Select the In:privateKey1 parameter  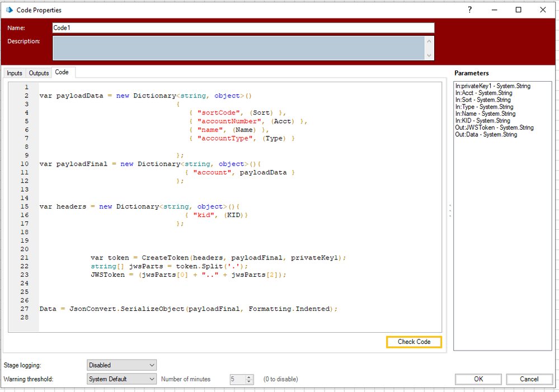pyautogui.click(x=492, y=86)
